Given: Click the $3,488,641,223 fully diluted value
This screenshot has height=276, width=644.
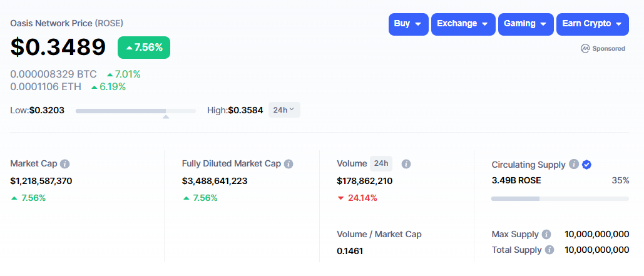Looking at the screenshot, I should 215,181.
